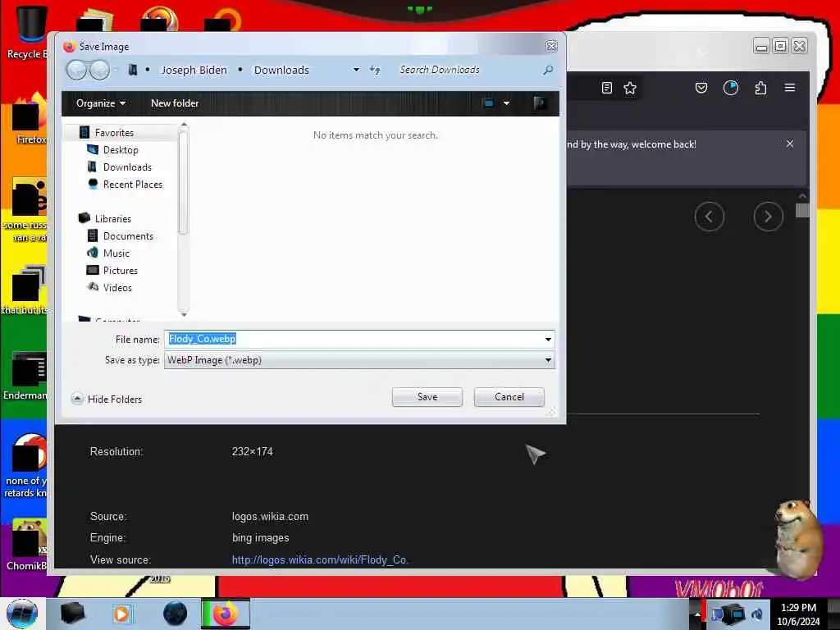The image size is (840, 630).
Task: Open the Save as type combo box
Action: (x=359, y=360)
